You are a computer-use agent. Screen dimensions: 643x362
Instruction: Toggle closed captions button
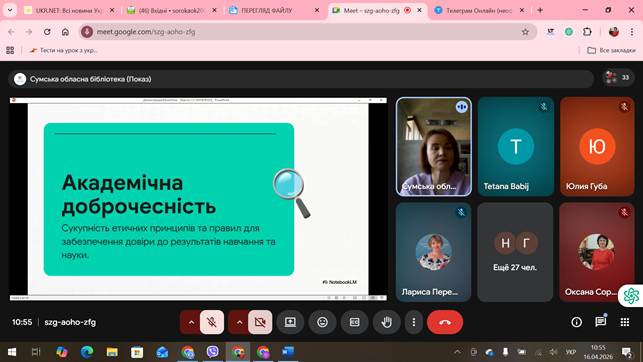point(354,322)
